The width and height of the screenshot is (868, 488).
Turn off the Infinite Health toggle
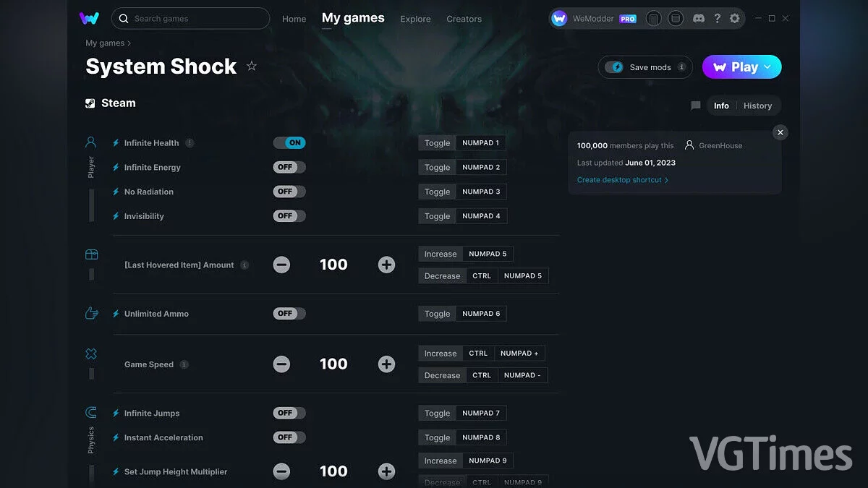coord(289,142)
